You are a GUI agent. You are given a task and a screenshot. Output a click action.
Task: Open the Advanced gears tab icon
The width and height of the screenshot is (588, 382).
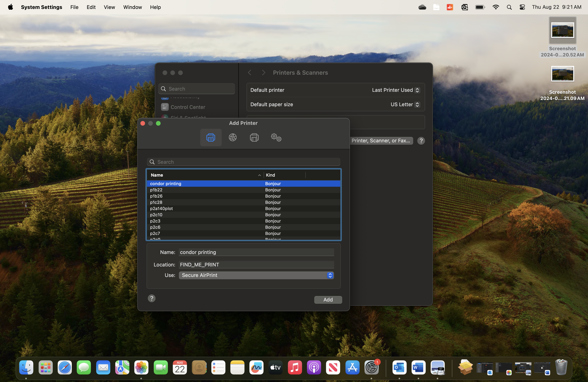276,137
